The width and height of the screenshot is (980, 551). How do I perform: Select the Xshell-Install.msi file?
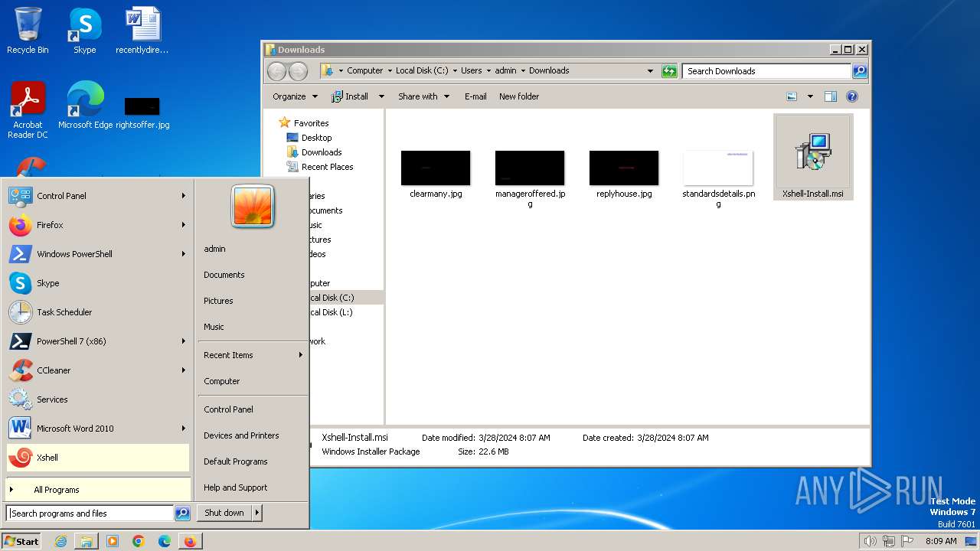[x=813, y=158]
